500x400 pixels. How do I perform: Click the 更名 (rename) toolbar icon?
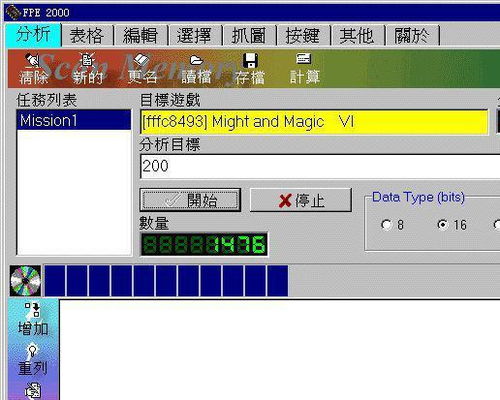[142, 60]
